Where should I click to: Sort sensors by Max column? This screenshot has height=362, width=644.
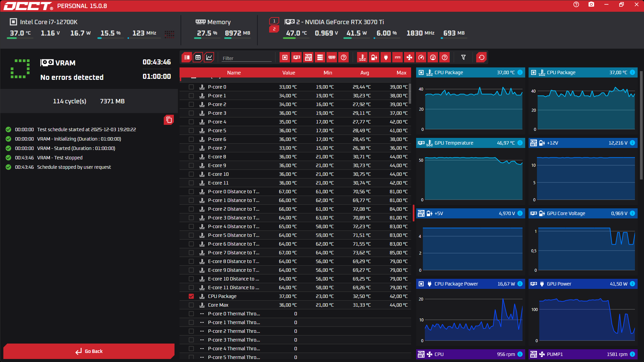point(401,73)
